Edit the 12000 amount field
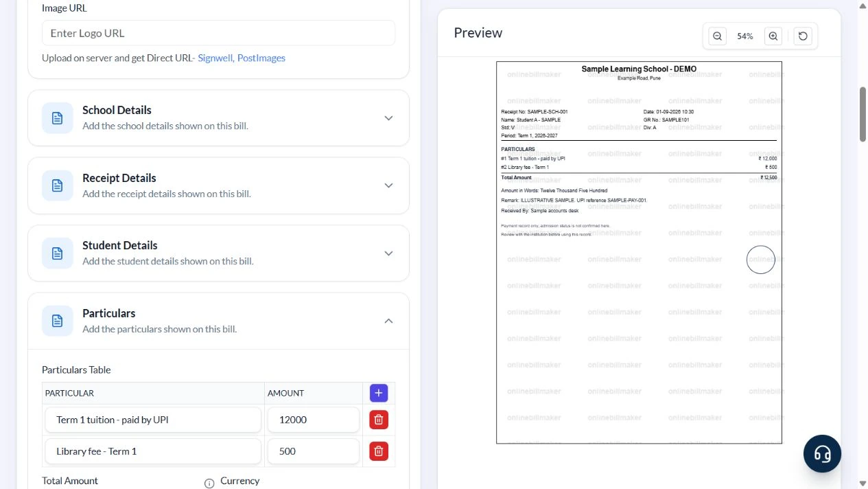 (x=314, y=420)
